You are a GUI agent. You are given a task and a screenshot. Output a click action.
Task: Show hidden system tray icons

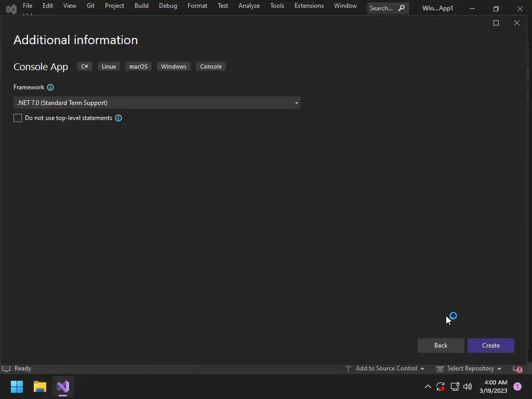[x=428, y=387]
